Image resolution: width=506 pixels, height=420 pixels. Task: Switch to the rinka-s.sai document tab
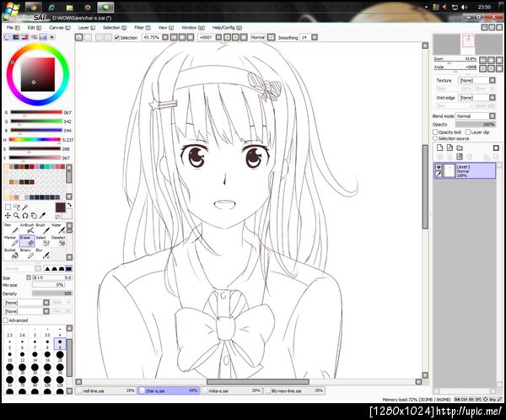(232, 390)
